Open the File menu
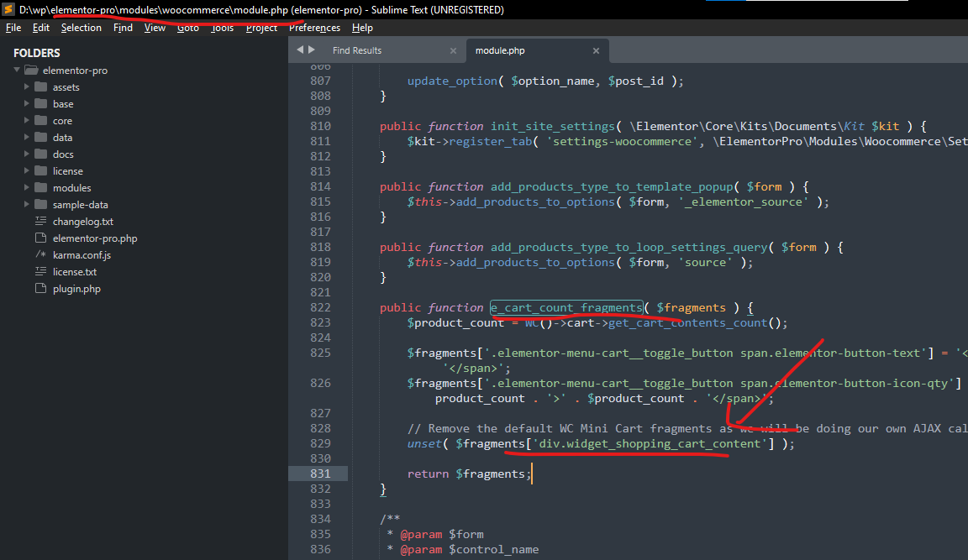 tap(13, 28)
